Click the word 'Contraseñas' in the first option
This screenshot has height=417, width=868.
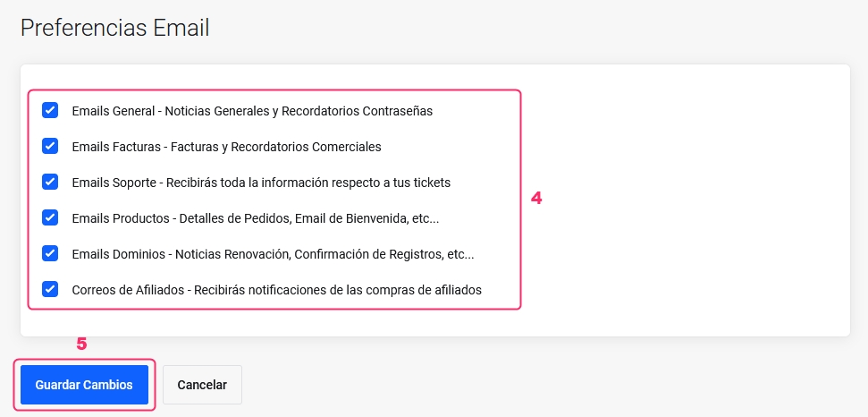pos(396,111)
